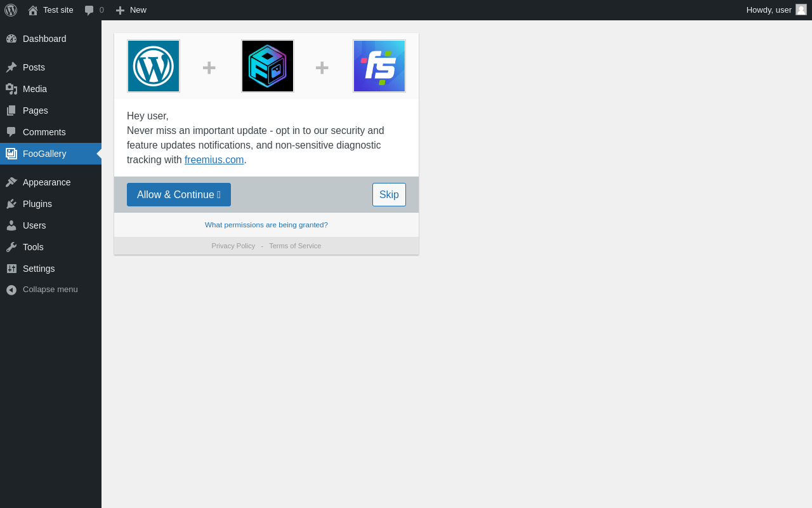The image size is (812, 508).
Task: Open the Dashboard menu item
Action: 44,39
